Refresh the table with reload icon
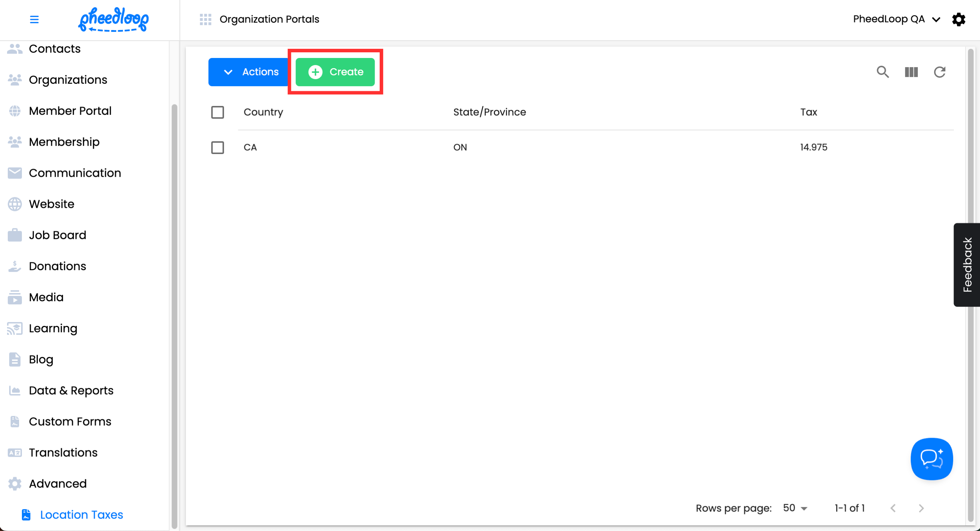The height and width of the screenshot is (531, 980). [x=939, y=72]
